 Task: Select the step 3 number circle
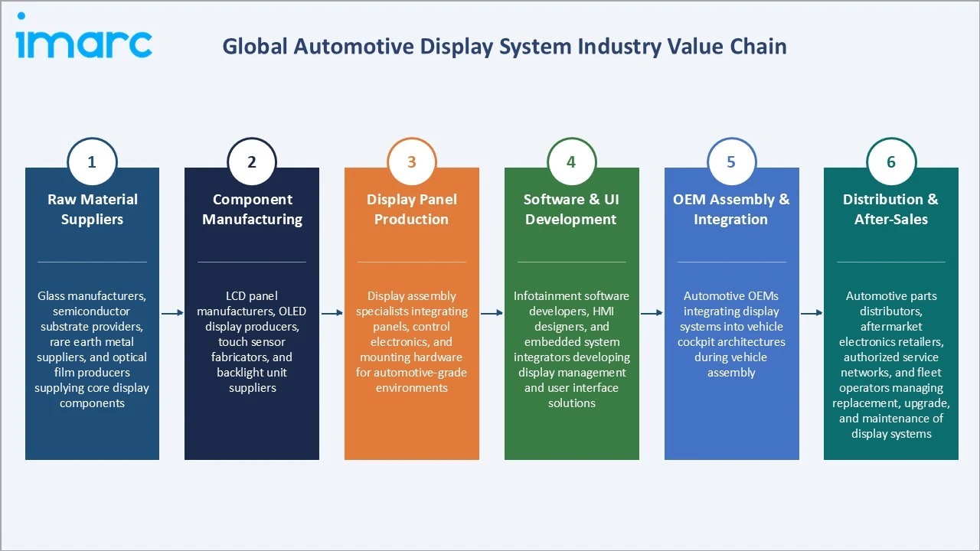click(x=412, y=162)
